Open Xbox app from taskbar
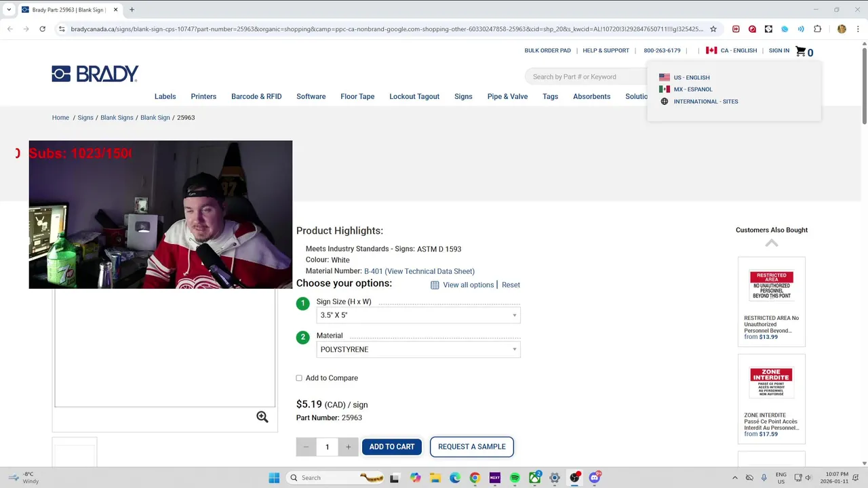The image size is (868, 488). coord(535,478)
